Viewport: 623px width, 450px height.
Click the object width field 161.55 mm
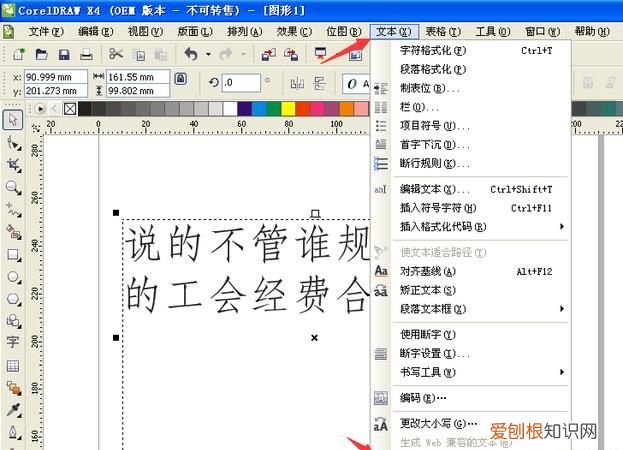click(x=138, y=77)
